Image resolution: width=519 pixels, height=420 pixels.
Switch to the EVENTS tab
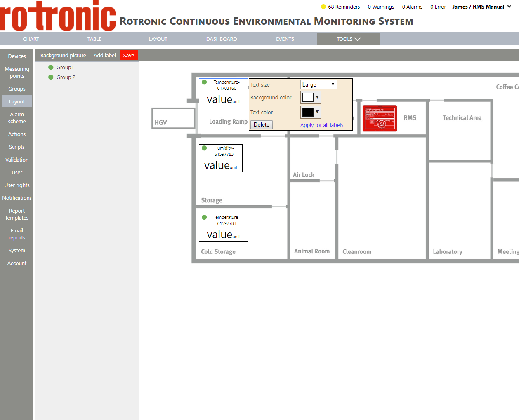285,39
